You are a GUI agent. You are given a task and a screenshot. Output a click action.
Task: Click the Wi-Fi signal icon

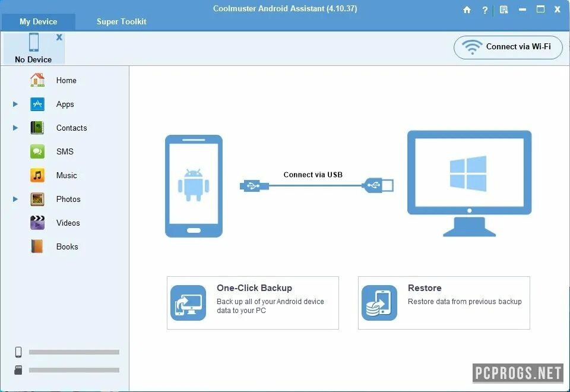[x=472, y=47]
